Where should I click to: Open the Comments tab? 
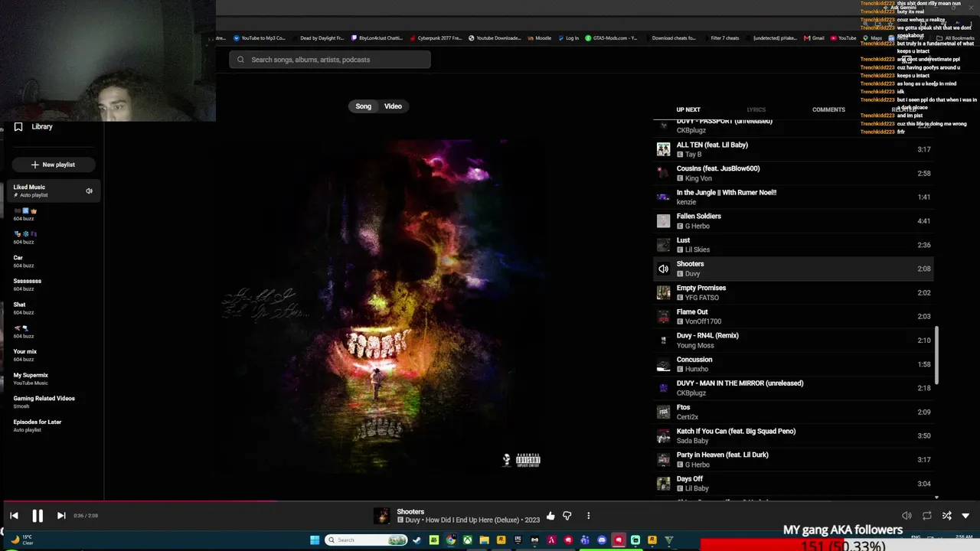(828, 109)
